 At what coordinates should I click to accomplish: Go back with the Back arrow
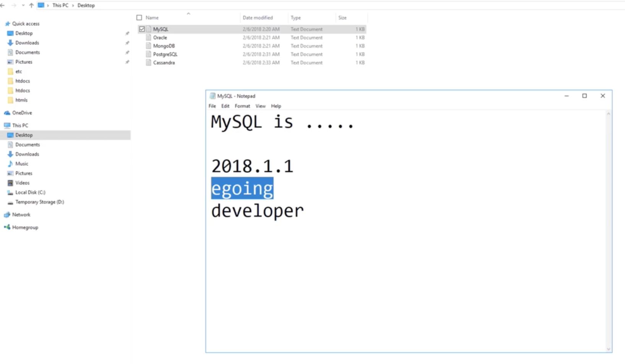[x=3, y=5]
